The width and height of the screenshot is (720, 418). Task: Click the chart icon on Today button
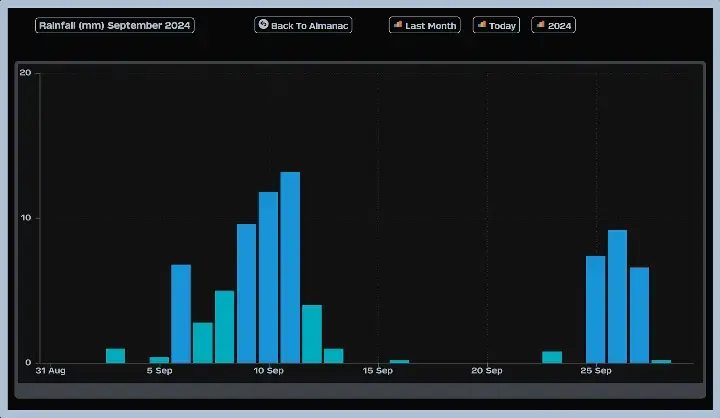tap(481, 25)
